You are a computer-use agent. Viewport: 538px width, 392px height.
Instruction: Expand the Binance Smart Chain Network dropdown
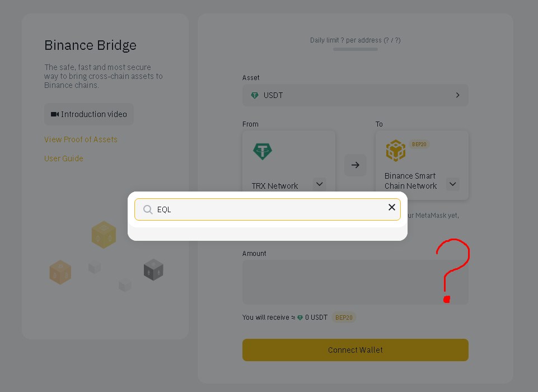(452, 184)
